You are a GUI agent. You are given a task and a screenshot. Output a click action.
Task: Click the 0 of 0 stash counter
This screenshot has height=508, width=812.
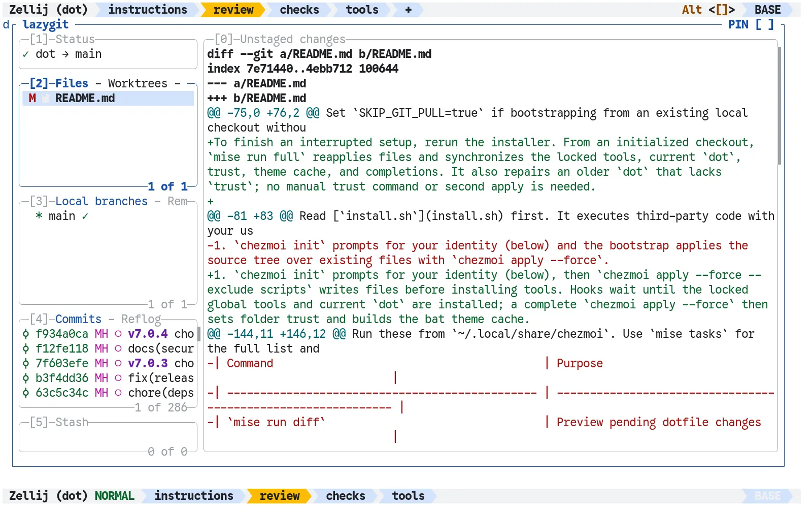click(x=167, y=452)
